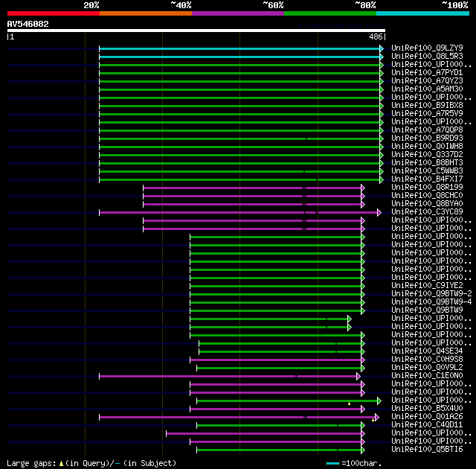Click the UniRef100_Q8R199 label
The image size is (476, 469).
[427, 188]
